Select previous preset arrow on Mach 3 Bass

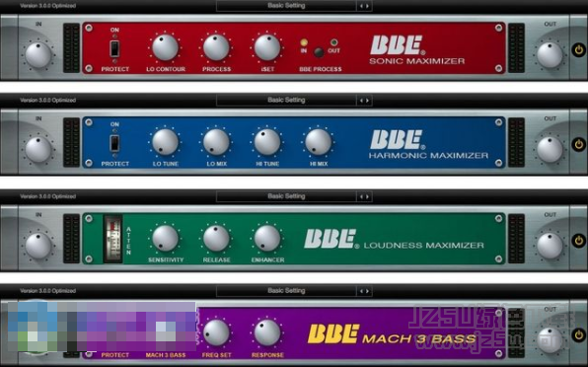coord(361,291)
